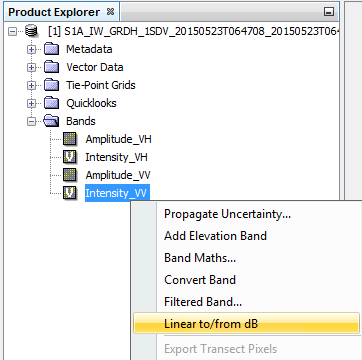Select the Quicklooks tree item
Image resolution: width=362 pixels, height=360 pixels.
[91, 103]
